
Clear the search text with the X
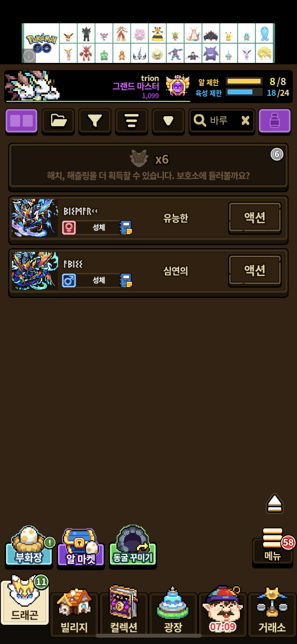coord(245,121)
